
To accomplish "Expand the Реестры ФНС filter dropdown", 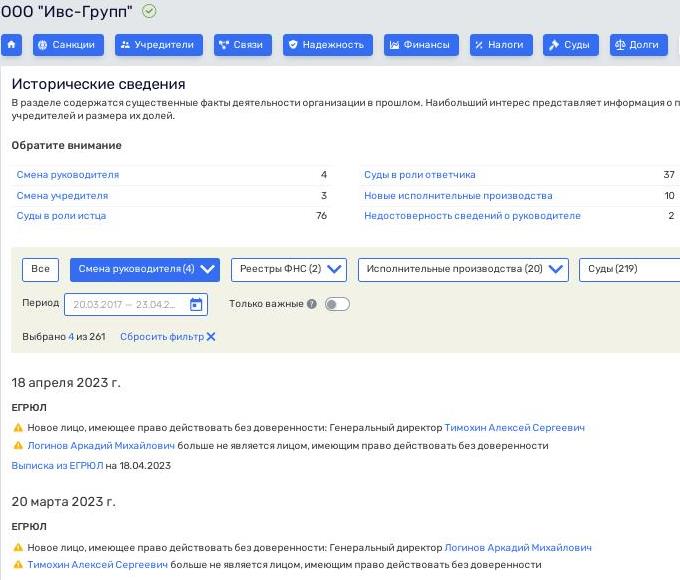I will 288,269.
